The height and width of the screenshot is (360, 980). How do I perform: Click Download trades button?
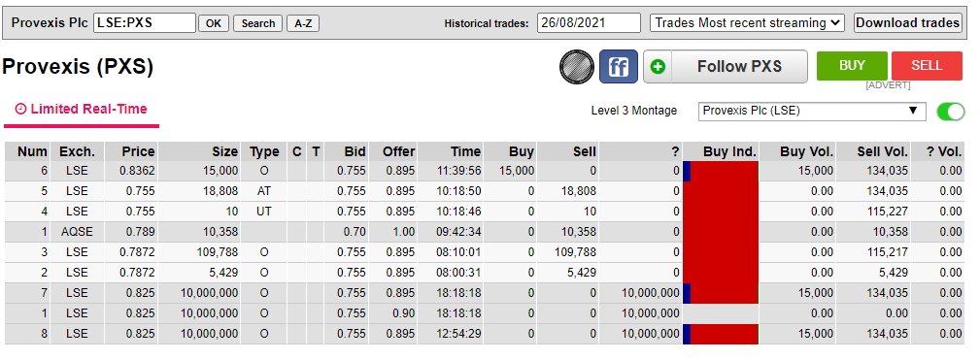907,23
